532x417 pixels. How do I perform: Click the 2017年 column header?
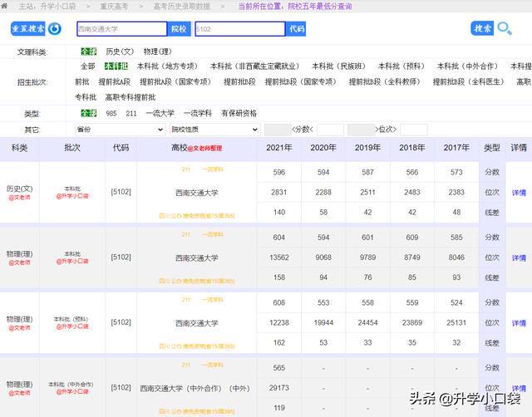tap(456, 148)
